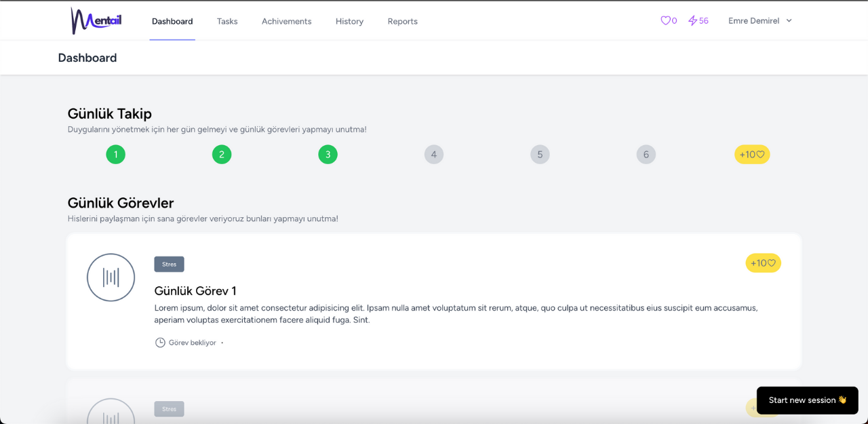
Task: Switch to the Tasks tab
Action: [x=227, y=21]
